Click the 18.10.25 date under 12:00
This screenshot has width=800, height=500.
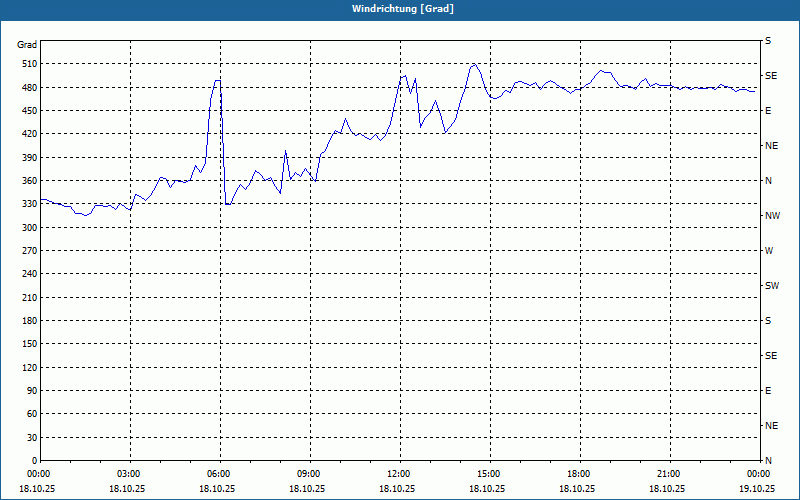(x=397, y=488)
